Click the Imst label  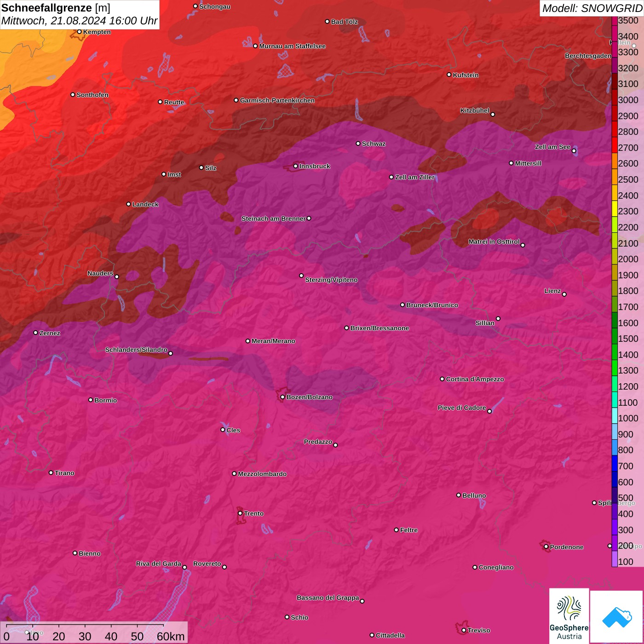click(174, 174)
